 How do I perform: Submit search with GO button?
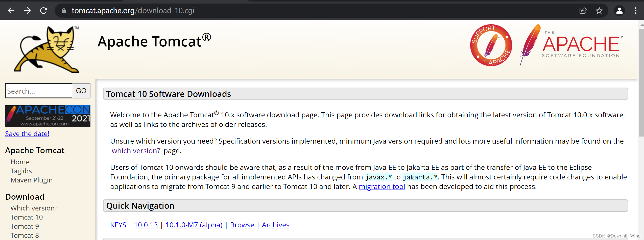pos(81,91)
